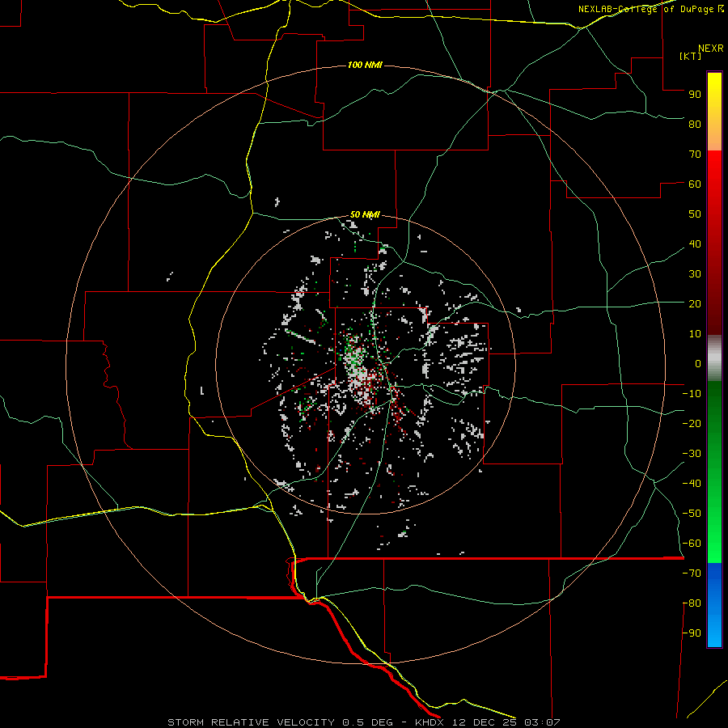Select the positive "40" scale value
728x728 pixels.
coord(695,243)
